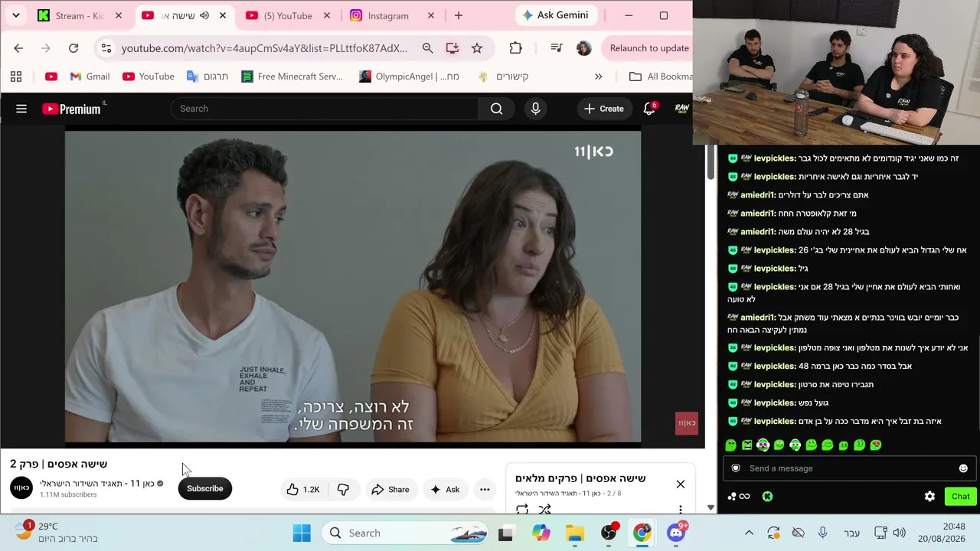Viewport: 980px width, 551px height.
Task: Subscribe to the Kan 11 channel
Action: click(204, 489)
